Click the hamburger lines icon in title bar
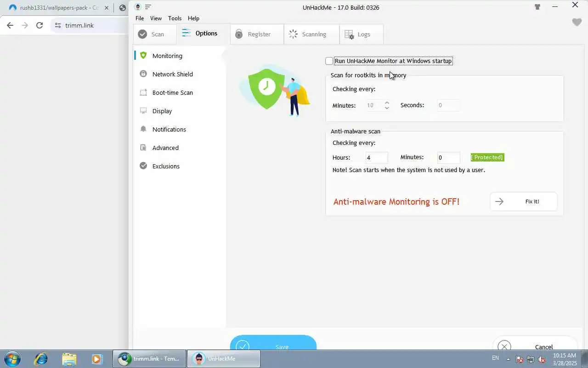The image size is (588, 368). pos(148,7)
